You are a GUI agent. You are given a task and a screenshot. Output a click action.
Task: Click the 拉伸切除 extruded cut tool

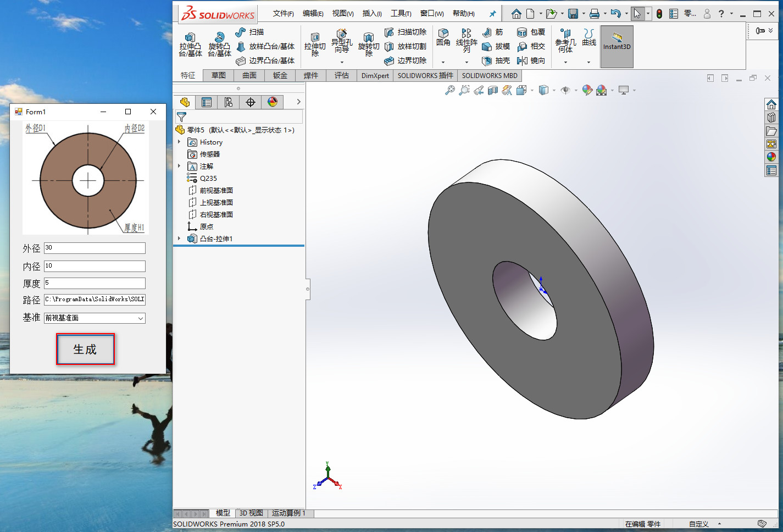click(314, 46)
